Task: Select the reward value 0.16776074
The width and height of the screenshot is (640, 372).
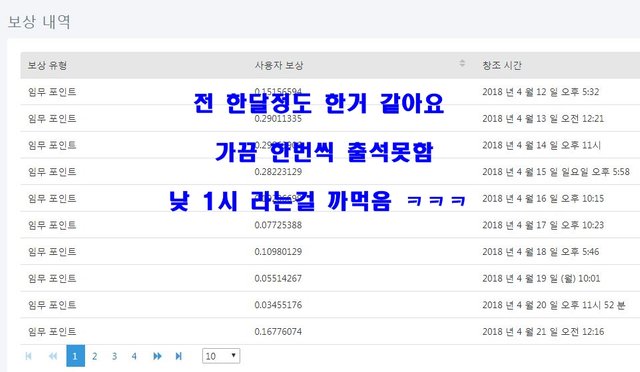Action: (x=278, y=332)
